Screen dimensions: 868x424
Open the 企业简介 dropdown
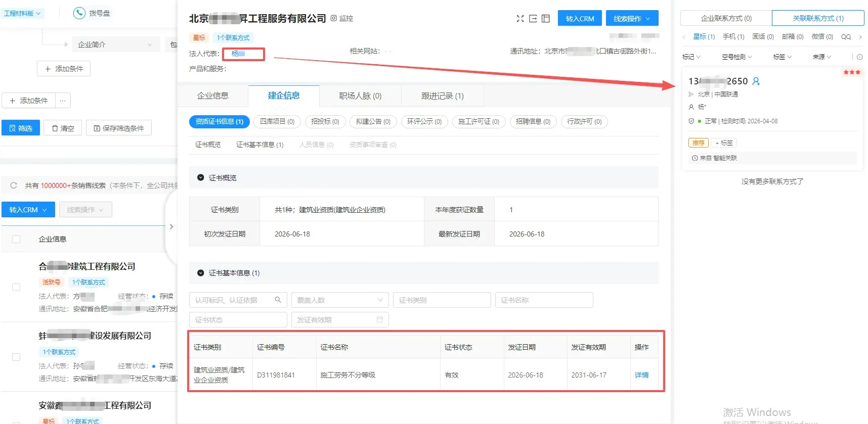pyautogui.click(x=115, y=44)
